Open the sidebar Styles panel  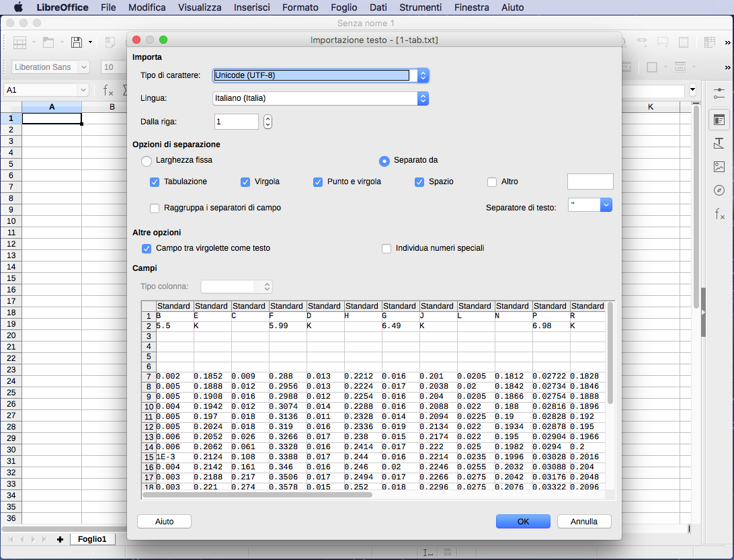coord(719,143)
